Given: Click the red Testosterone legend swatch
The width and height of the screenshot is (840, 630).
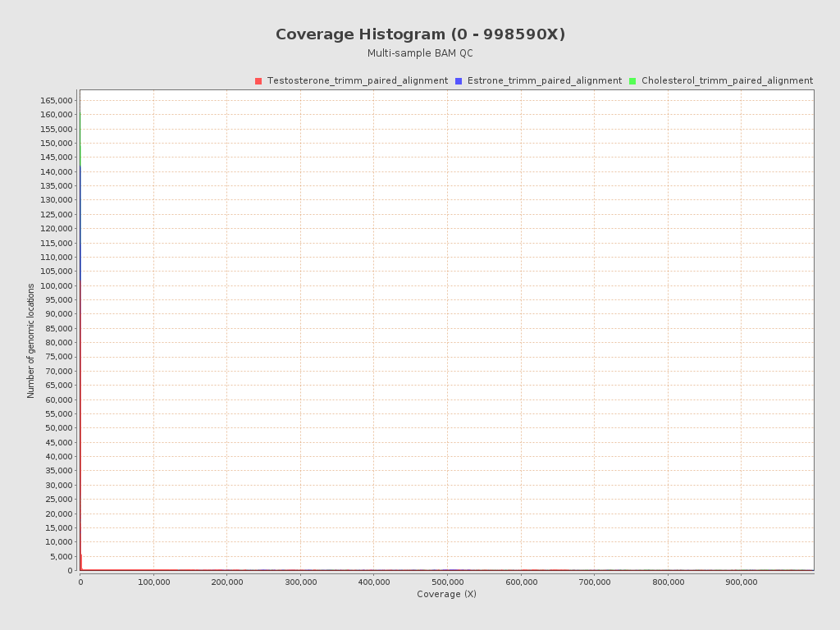Looking at the screenshot, I should 258,81.
